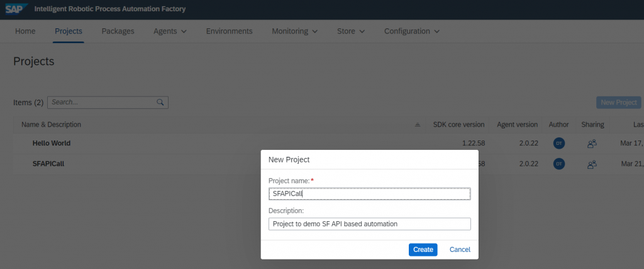Click the Projects page heading
Screen dimensions: 644x269
(34, 61)
